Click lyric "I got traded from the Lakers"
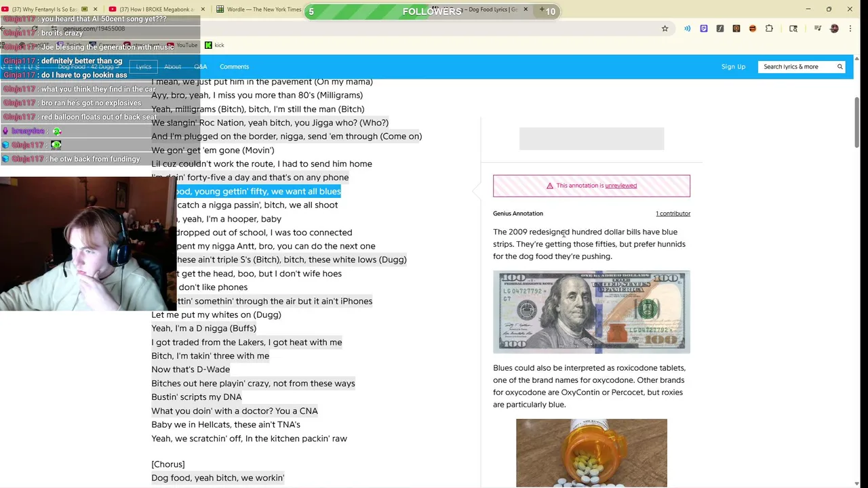Image resolution: width=868 pixels, height=488 pixels. [x=246, y=342]
